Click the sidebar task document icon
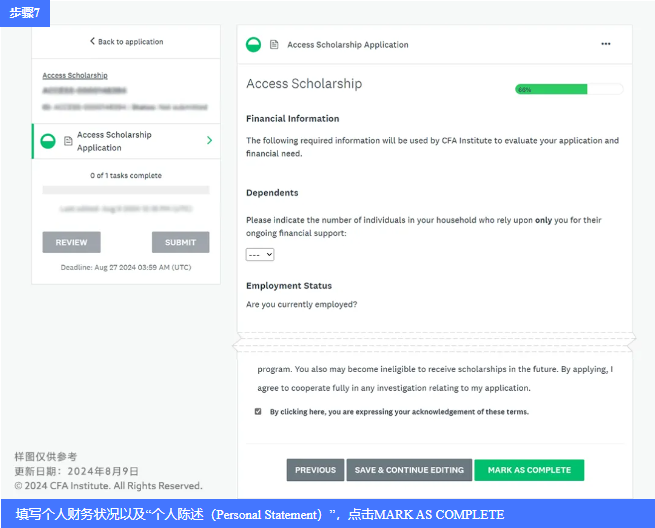 point(68,141)
